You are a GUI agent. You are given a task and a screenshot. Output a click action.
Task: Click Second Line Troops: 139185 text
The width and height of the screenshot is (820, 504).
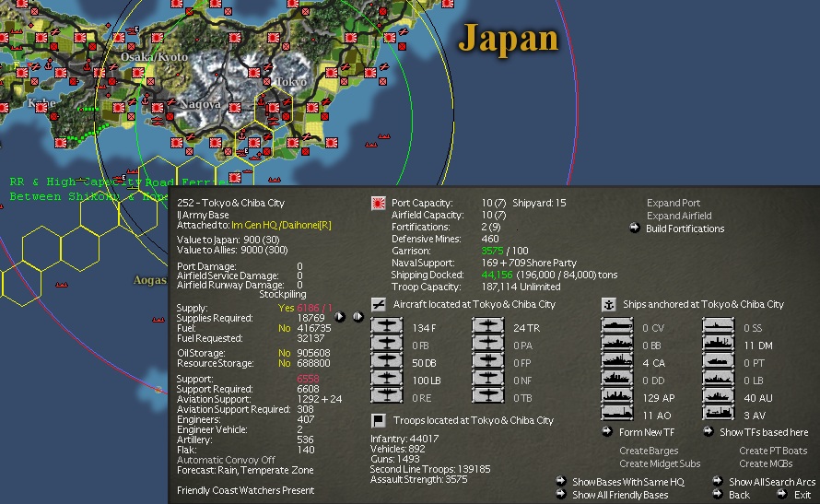tap(430, 469)
